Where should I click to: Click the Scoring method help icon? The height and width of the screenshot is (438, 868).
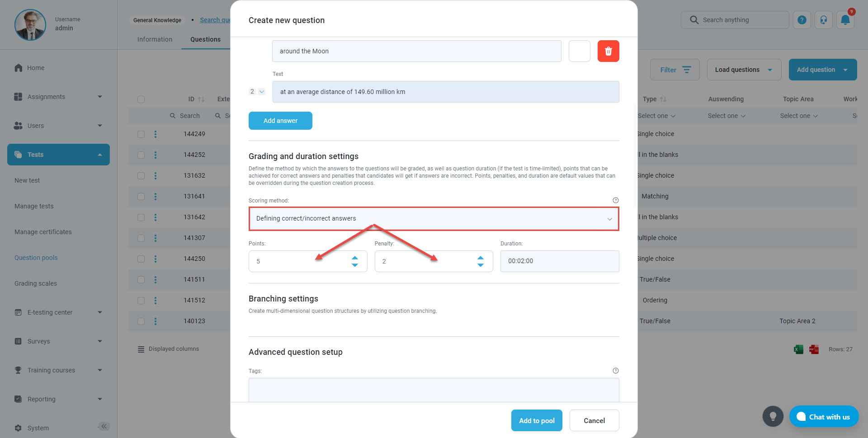tap(615, 200)
